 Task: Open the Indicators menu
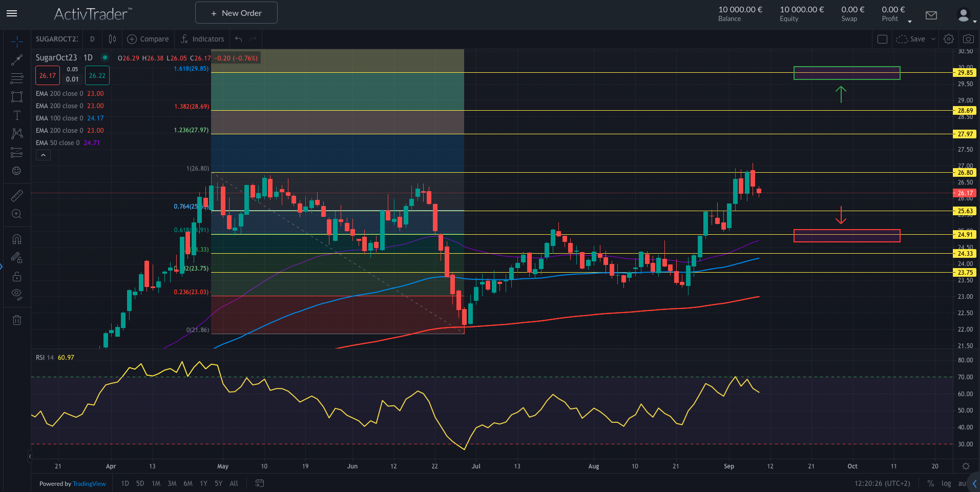[202, 39]
